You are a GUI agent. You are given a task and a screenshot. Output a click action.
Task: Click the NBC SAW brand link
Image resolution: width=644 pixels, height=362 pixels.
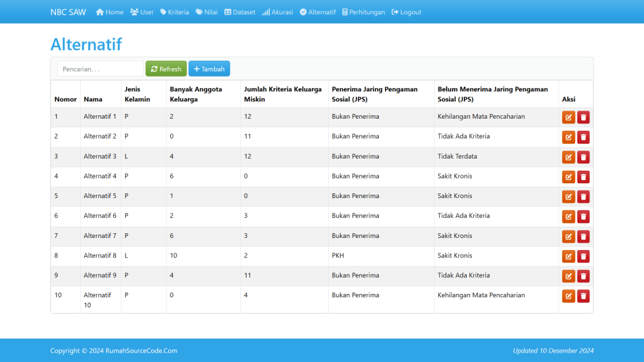point(68,12)
